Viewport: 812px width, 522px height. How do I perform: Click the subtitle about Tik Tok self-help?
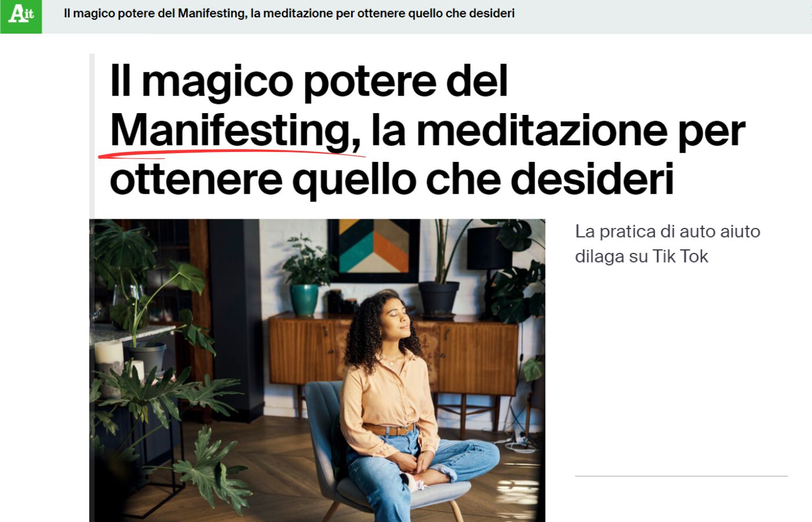(667, 244)
